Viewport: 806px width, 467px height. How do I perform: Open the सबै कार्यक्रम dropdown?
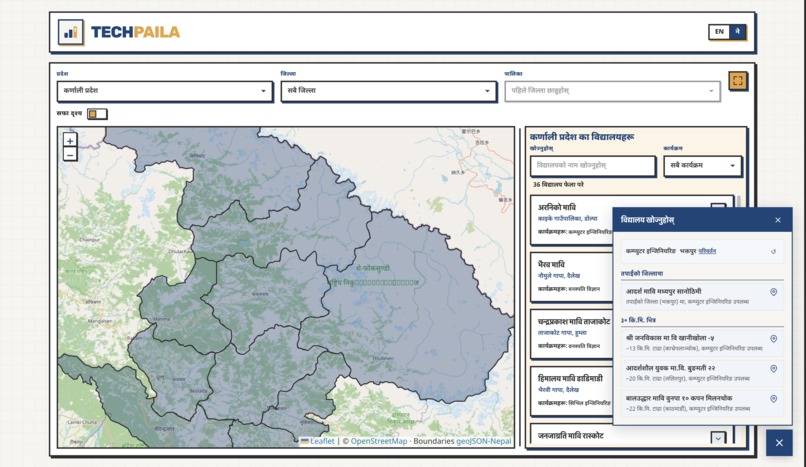[702, 165]
